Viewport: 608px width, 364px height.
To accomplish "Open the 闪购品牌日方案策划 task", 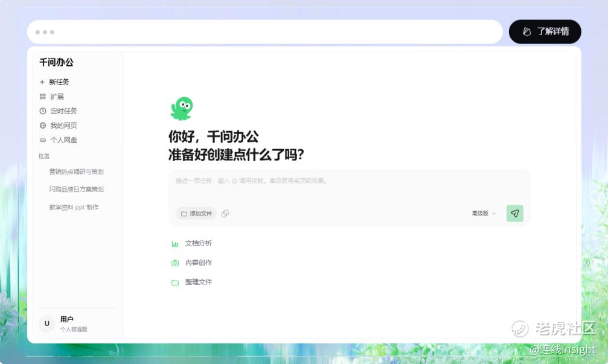I will 76,189.
